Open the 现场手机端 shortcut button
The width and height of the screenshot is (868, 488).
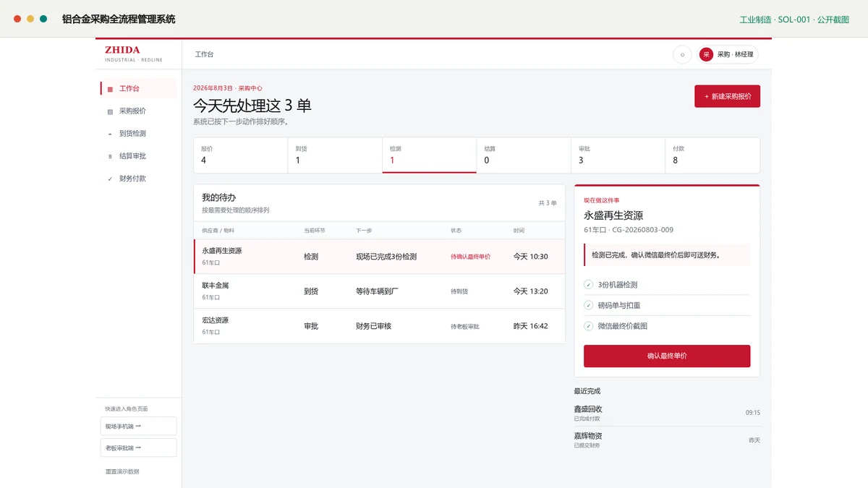point(138,426)
